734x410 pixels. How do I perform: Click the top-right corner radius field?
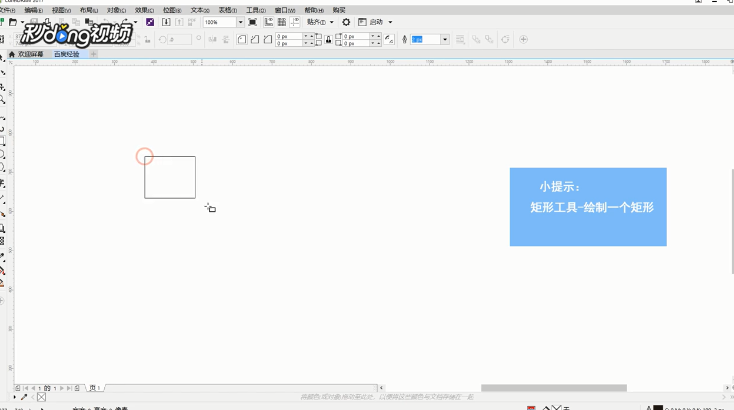click(x=357, y=36)
